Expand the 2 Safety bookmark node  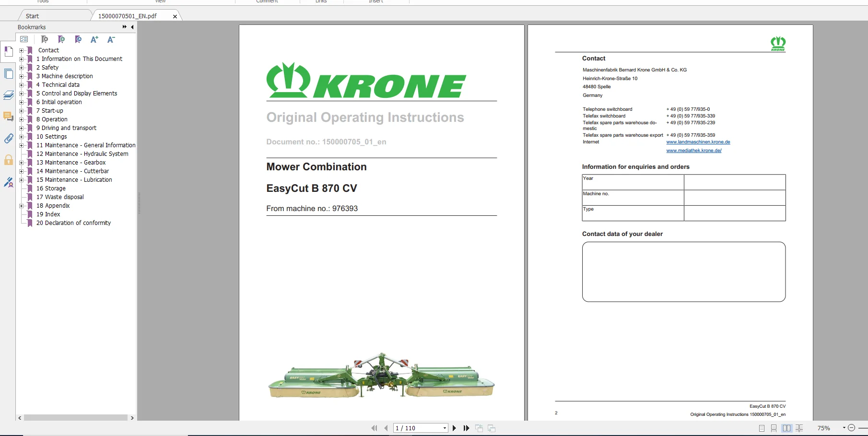[x=21, y=68]
